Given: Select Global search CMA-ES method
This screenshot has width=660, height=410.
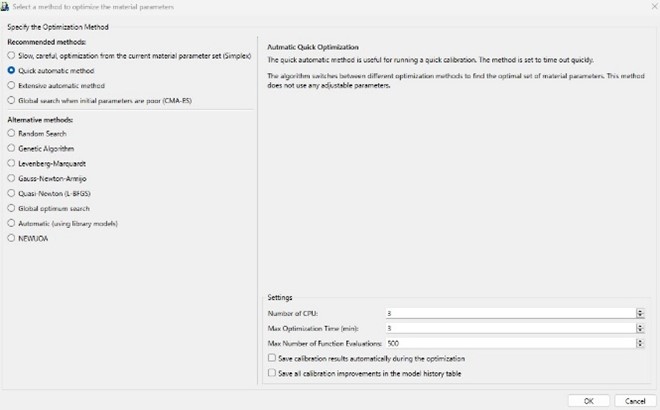Looking at the screenshot, I should tap(11, 100).
